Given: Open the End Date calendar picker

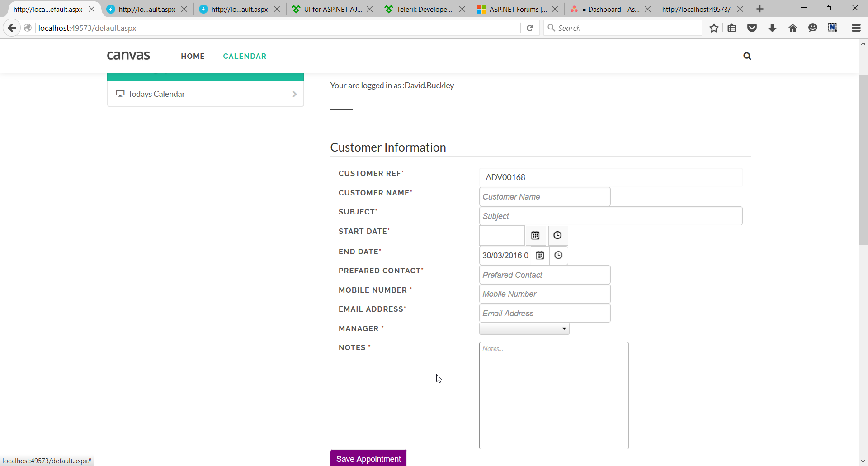Looking at the screenshot, I should coord(540,256).
